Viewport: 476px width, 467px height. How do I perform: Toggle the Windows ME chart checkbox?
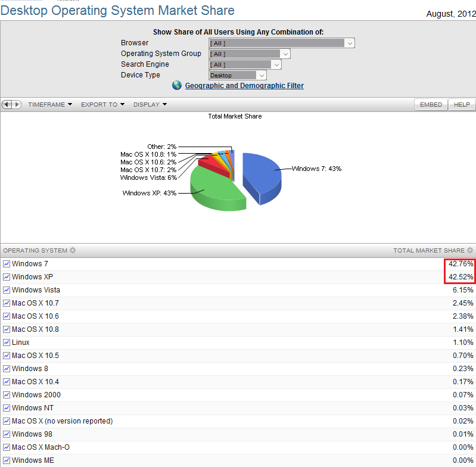[x=7, y=460]
